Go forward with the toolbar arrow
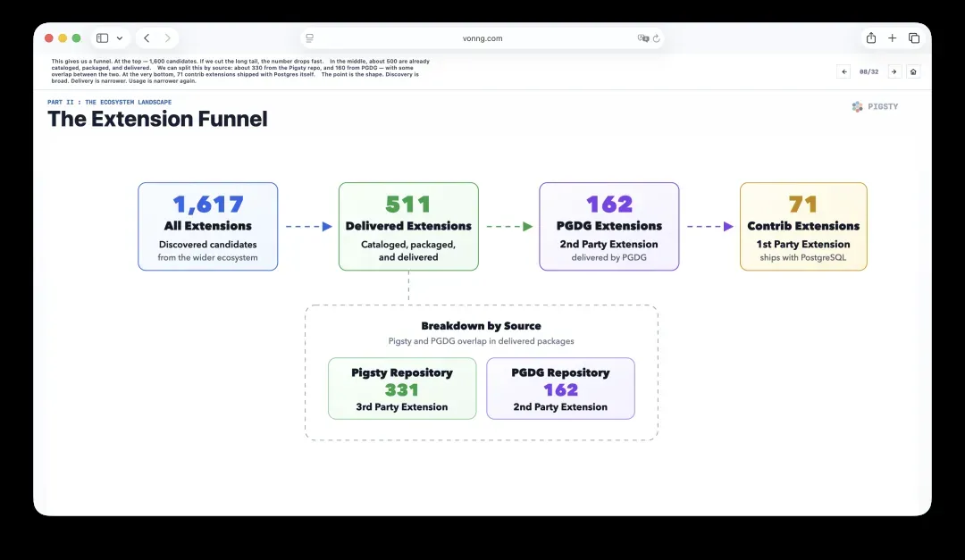This screenshot has width=965, height=560. click(x=167, y=38)
